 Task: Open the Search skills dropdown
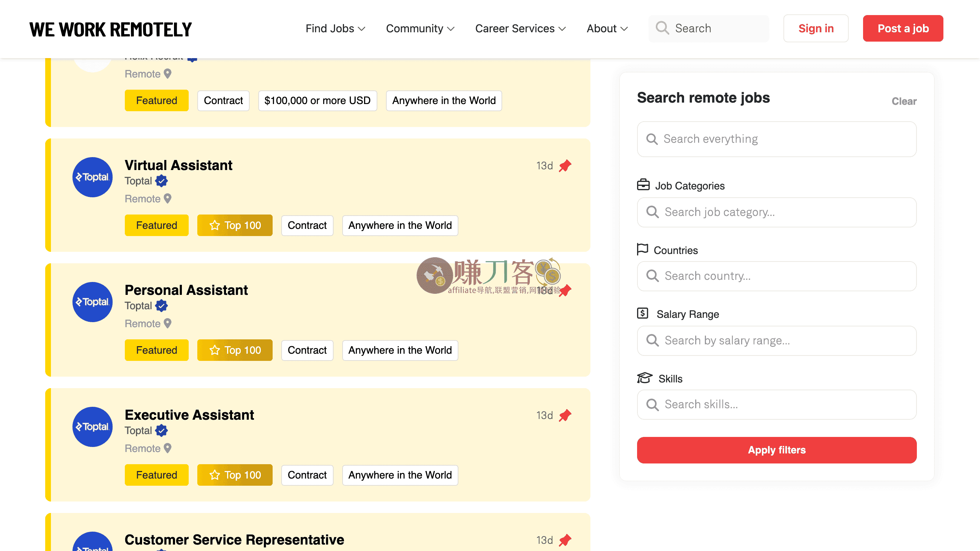tap(777, 405)
